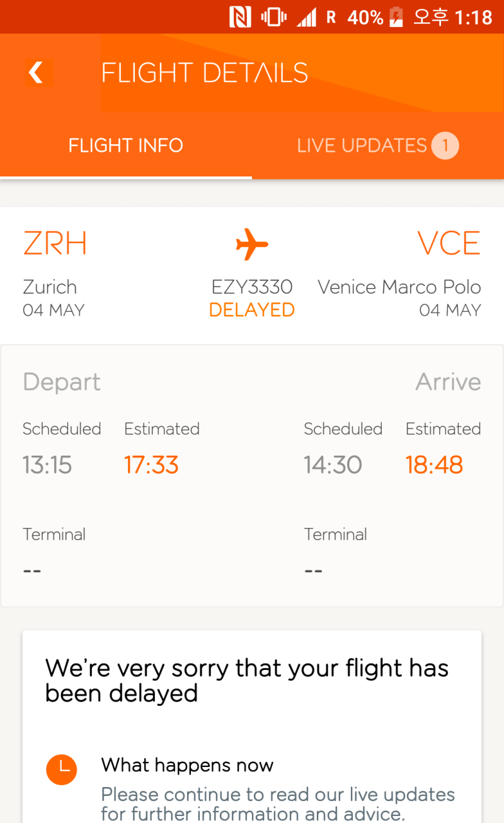
Task: Switch to the Flight Info tab
Action: pos(126,146)
